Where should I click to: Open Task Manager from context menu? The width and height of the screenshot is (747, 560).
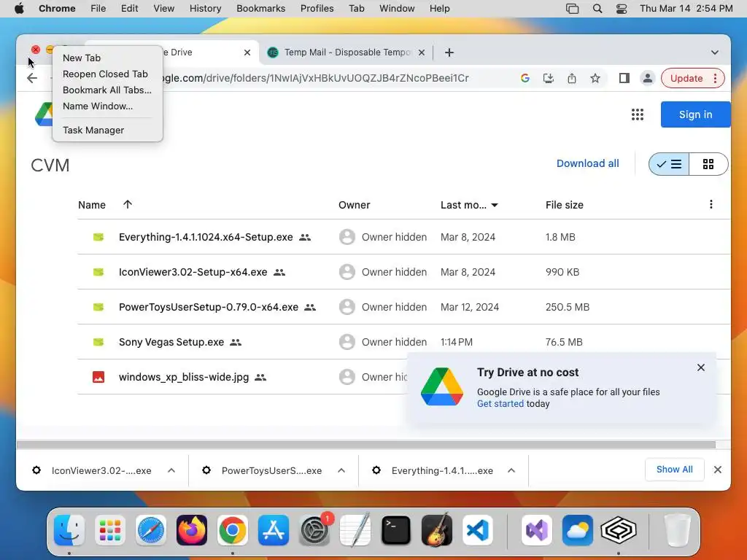[x=107, y=130]
